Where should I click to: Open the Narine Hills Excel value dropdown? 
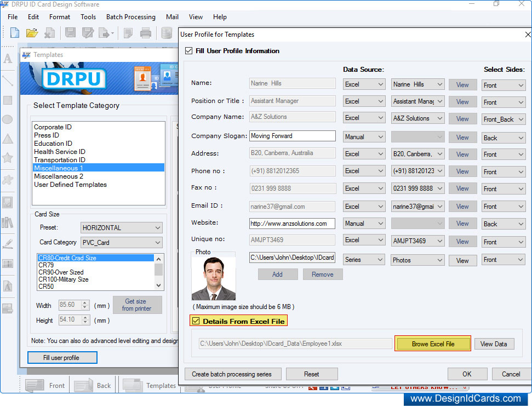click(x=417, y=84)
